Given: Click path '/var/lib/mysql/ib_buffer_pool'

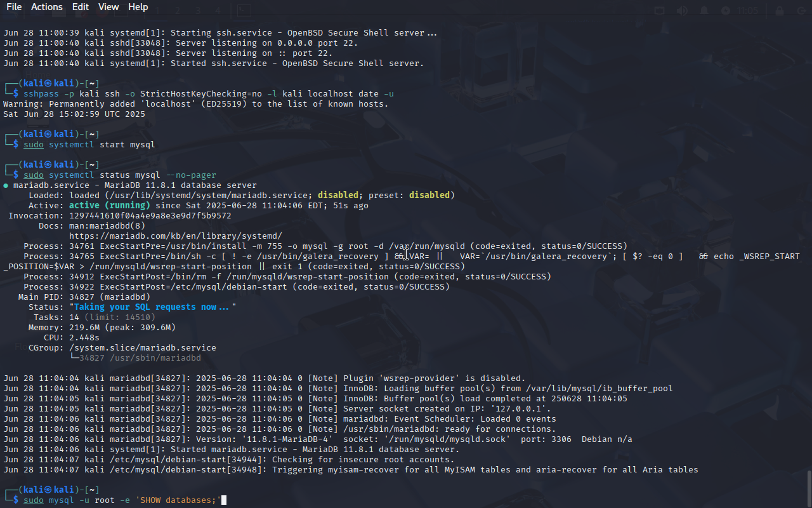Looking at the screenshot, I should tap(599, 389).
